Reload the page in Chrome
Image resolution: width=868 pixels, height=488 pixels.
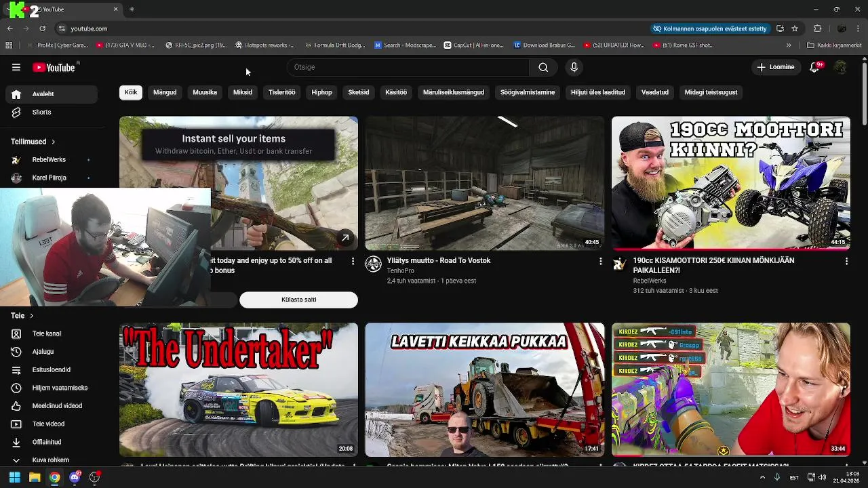(x=42, y=28)
